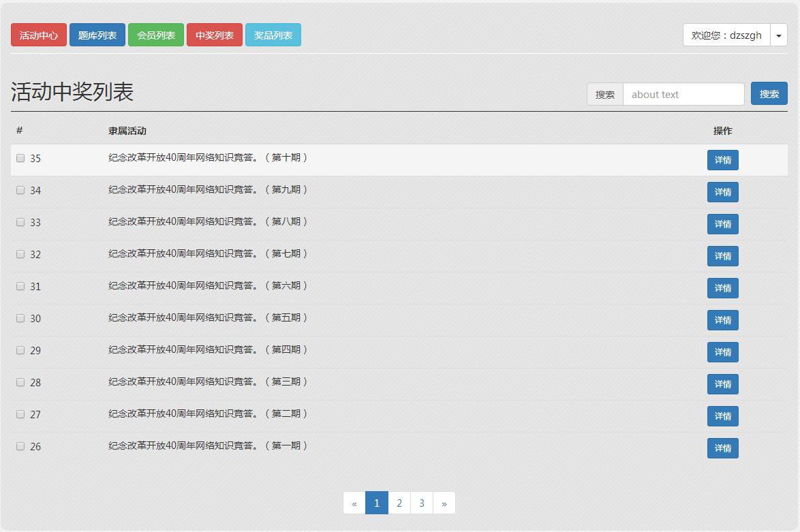Click 详情 for 第四期 activity

click(722, 352)
